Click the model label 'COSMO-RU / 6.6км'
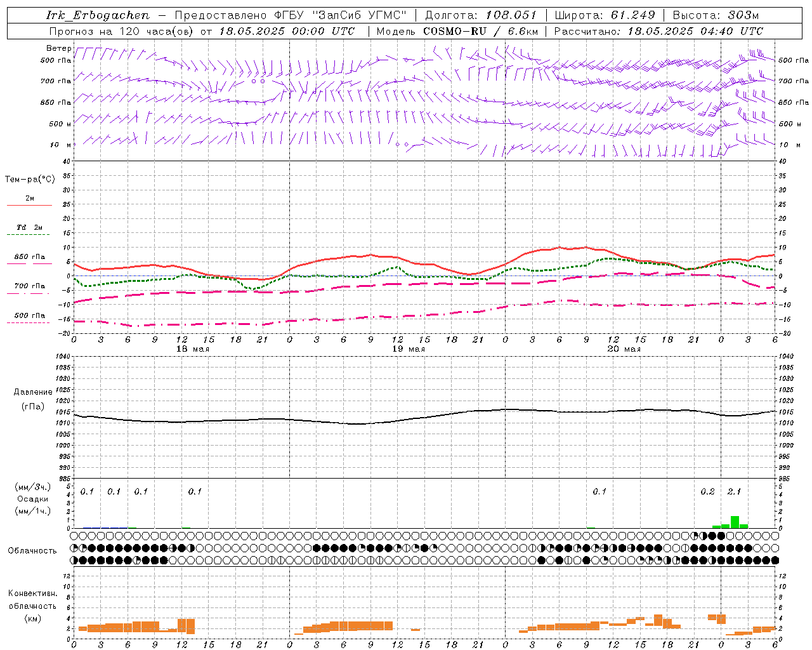Viewport: 812px width, 650px height. click(x=481, y=31)
